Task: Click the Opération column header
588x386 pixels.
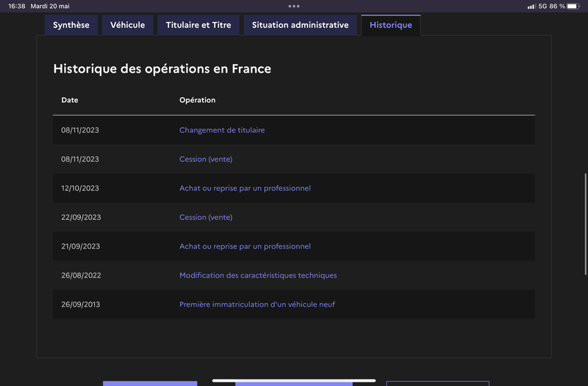Action: (197, 100)
